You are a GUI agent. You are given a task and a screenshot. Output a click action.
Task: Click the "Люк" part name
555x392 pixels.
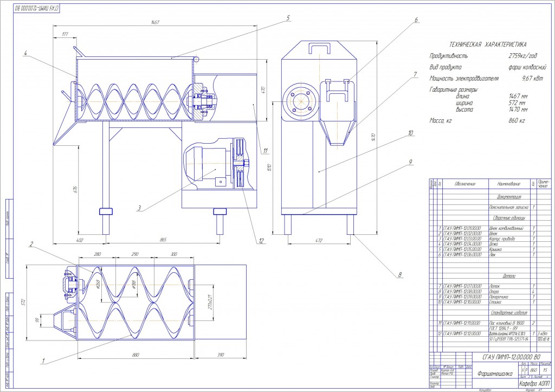pos(492,255)
